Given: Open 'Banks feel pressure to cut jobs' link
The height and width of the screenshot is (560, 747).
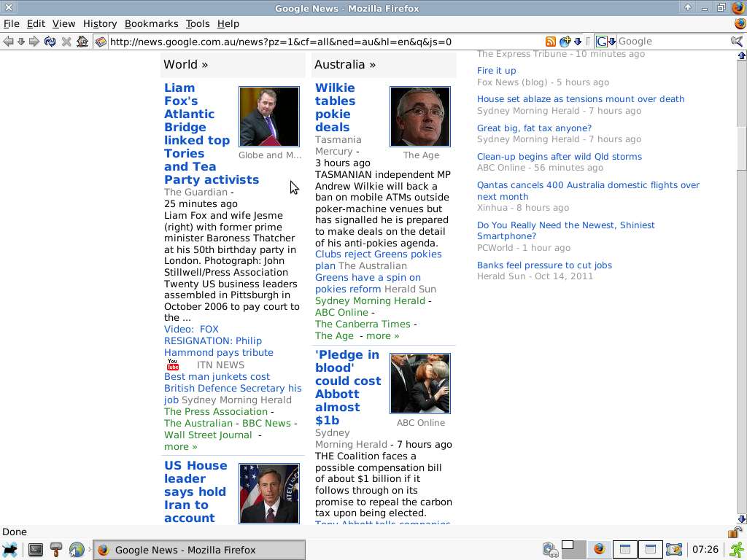Looking at the screenshot, I should (x=544, y=265).
